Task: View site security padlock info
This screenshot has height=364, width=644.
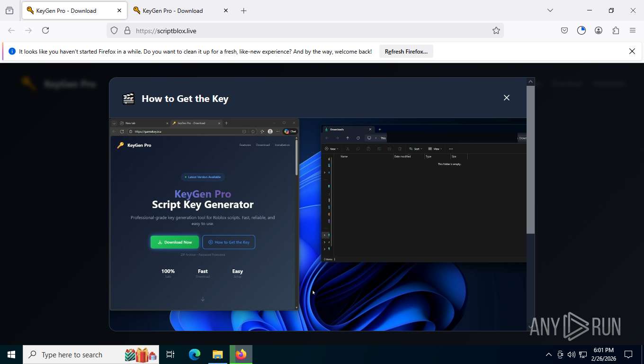Action: [127, 30]
